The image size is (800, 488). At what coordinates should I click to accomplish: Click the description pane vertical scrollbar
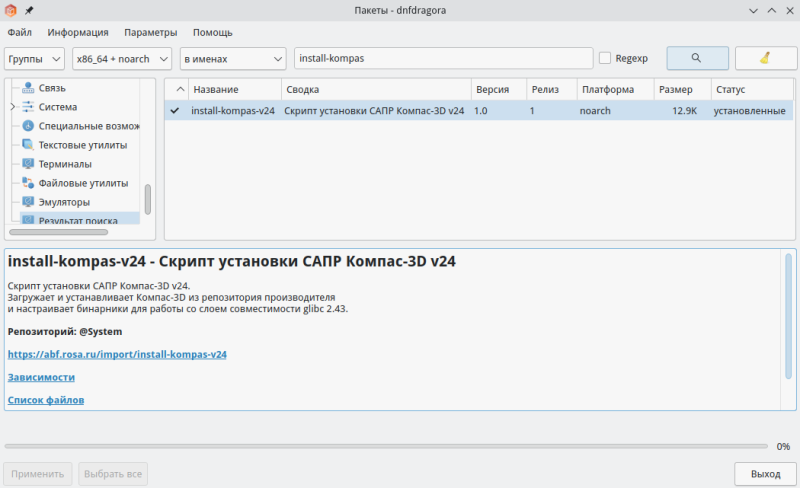click(x=788, y=316)
